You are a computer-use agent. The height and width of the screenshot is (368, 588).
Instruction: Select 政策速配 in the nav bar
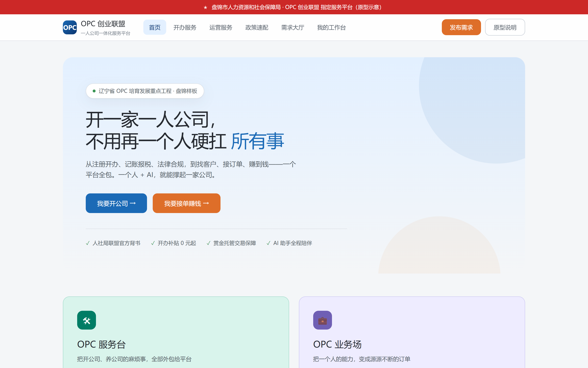pos(257,27)
